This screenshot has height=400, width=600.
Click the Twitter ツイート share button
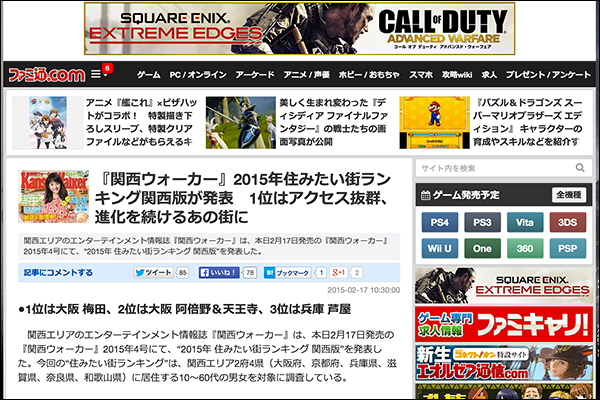tap(153, 272)
